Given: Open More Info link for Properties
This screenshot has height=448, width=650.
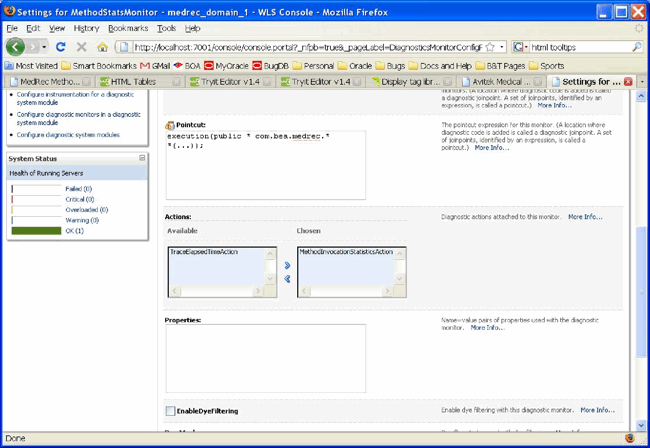Looking at the screenshot, I should point(488,327).
